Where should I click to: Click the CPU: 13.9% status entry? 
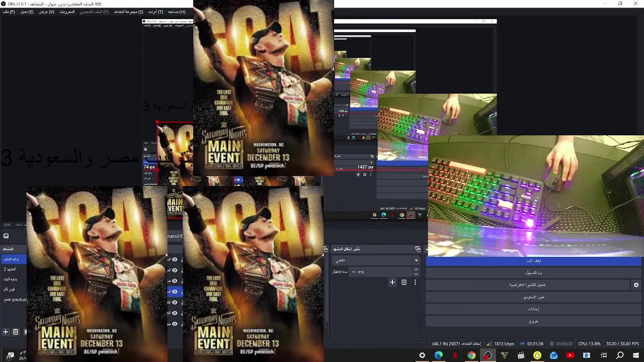(x=589, y=344)
